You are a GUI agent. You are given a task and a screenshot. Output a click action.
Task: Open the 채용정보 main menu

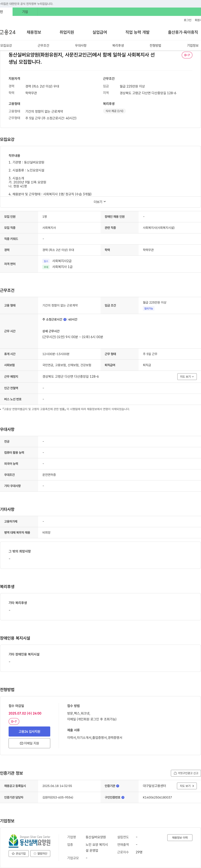34,32
